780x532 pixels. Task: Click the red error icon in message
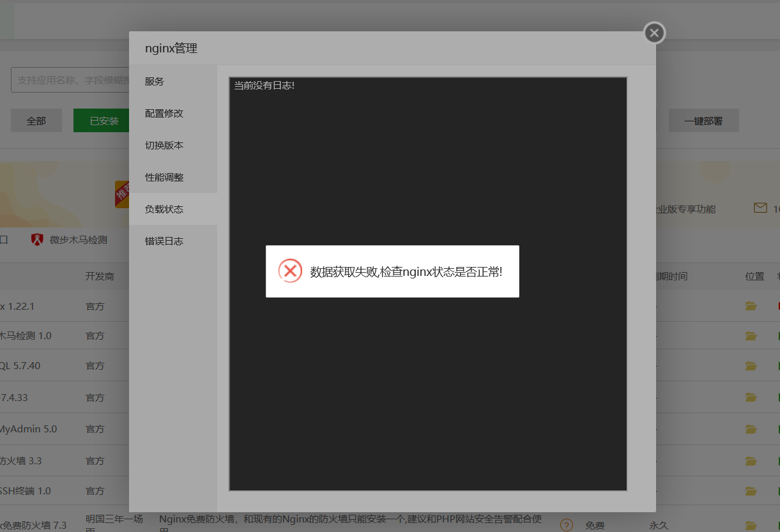click(290, 271)
